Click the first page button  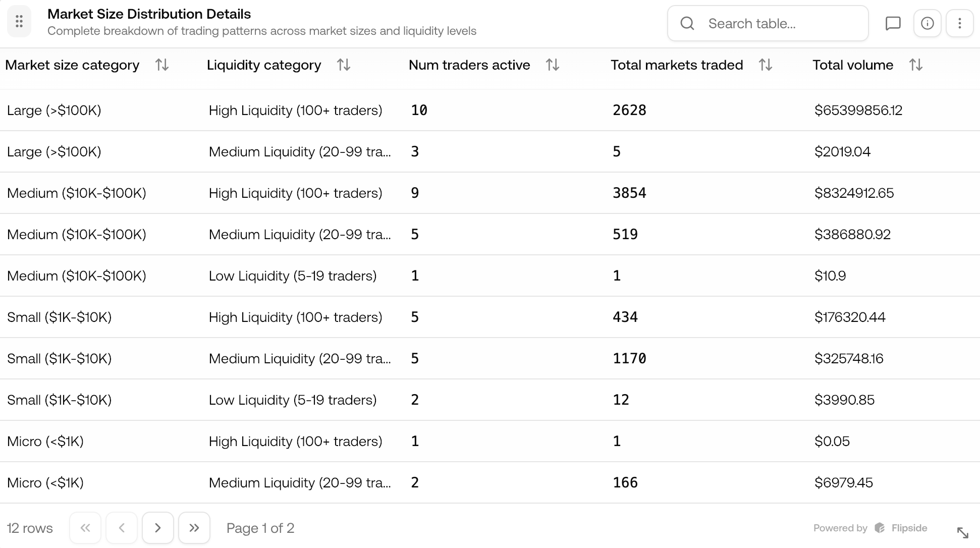tap(85, 527)
